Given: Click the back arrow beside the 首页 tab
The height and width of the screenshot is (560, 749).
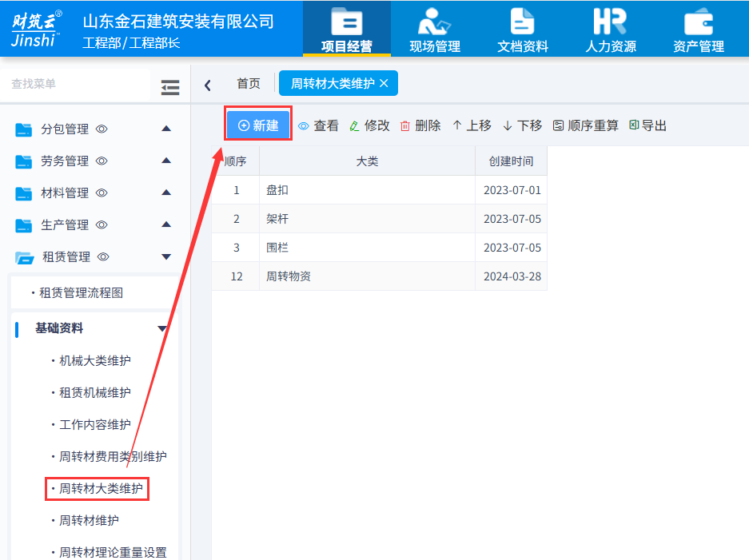Looking at the screenshot, I should click(x=207, y=85).
